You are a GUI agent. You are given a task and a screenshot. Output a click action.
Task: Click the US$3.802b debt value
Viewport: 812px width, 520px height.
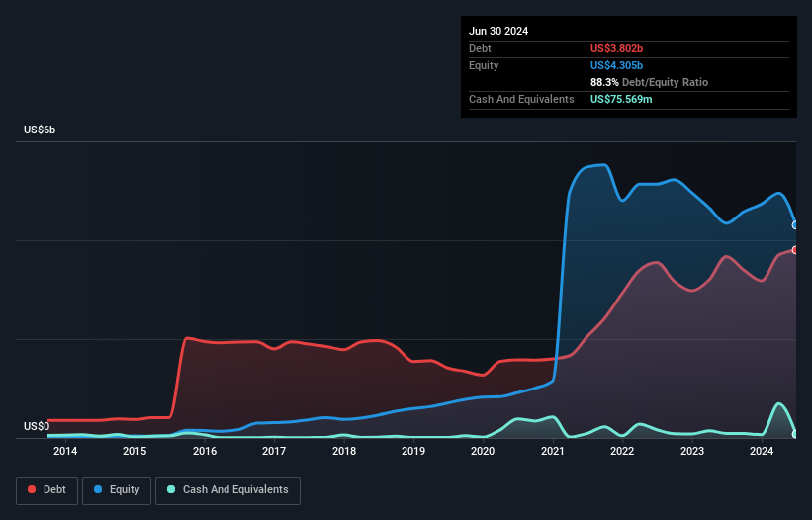616,48
